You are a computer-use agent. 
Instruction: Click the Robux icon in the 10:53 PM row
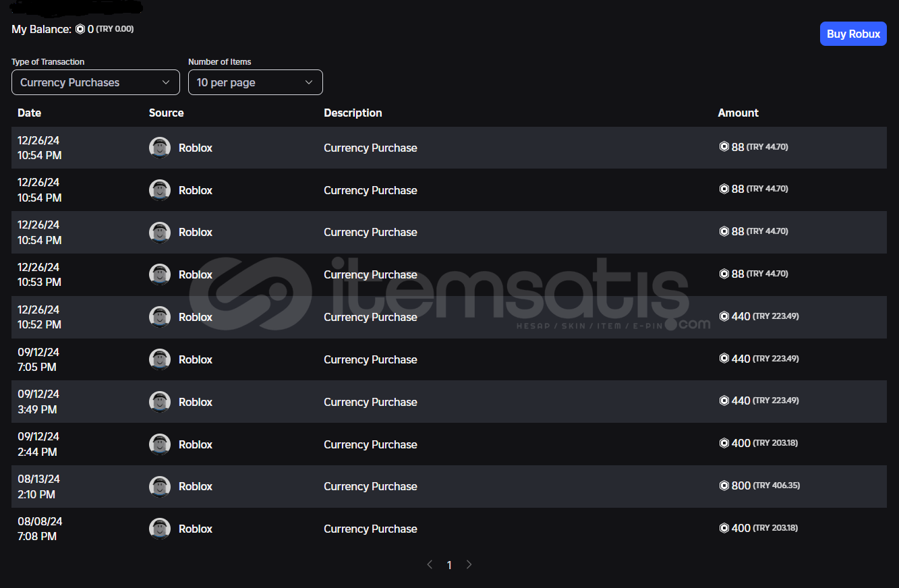(x=724, y=274)
